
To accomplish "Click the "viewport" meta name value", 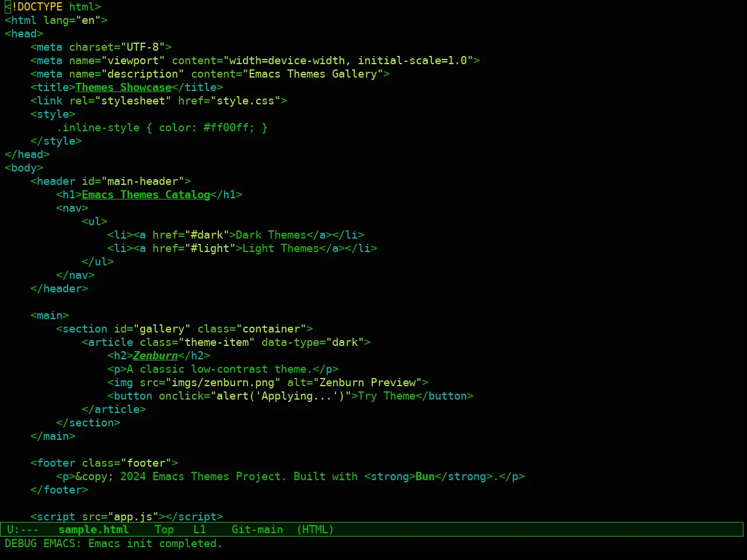I will (133, 61).
